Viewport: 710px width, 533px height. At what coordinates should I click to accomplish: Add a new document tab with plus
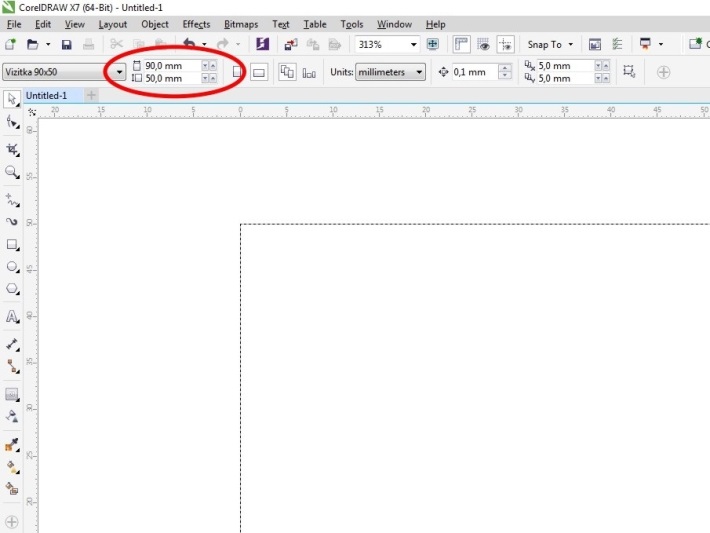91,95
